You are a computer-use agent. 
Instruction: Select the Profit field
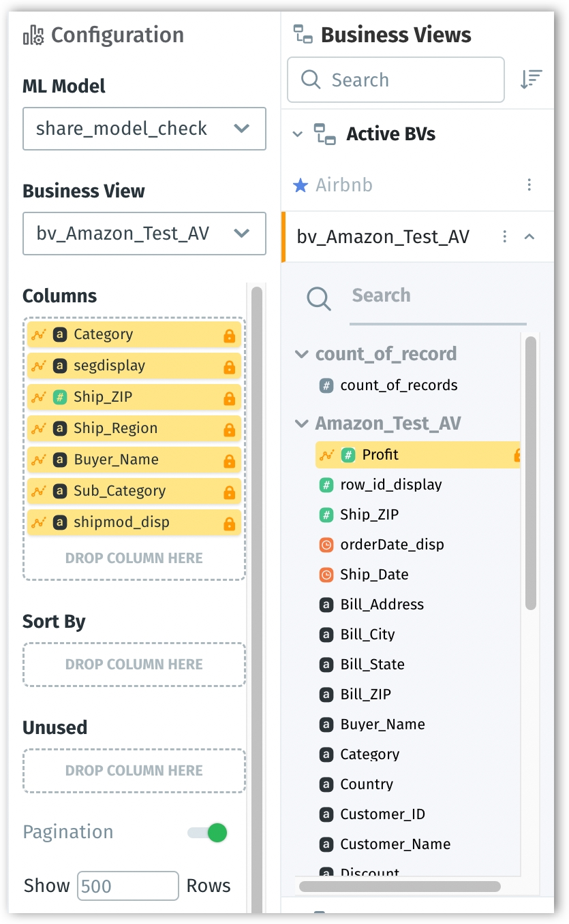pyautogui.click(x=418, y=455)
